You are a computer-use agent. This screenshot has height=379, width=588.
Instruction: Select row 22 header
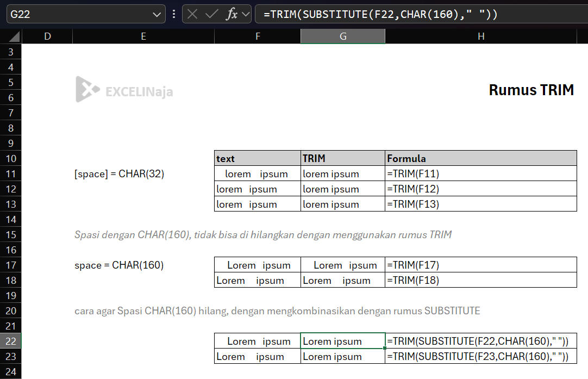[x=10, y=341]
